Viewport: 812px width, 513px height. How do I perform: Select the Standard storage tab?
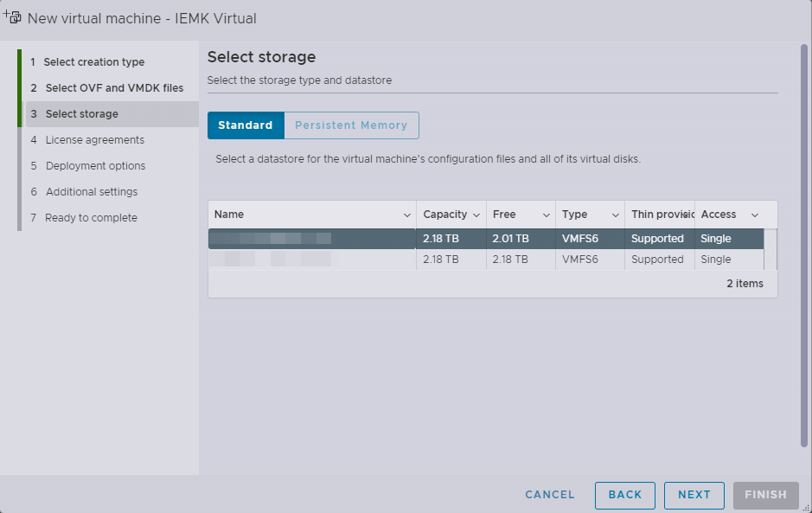[x=246, y=125]
